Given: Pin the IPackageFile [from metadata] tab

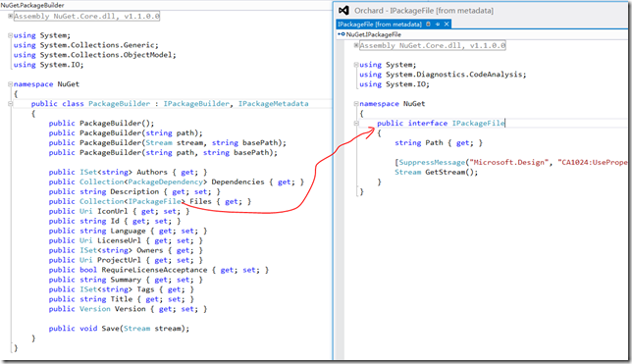Looking at the screenshot, I should click(438, 25).
